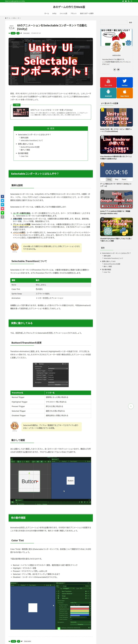Open ホーム in the main navigation

click(47, 14)
